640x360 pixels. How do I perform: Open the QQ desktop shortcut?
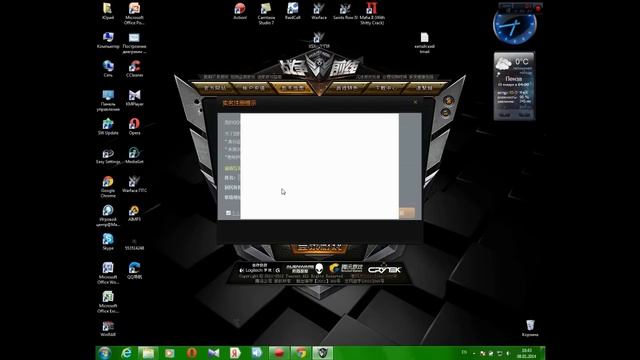point(134,271)
